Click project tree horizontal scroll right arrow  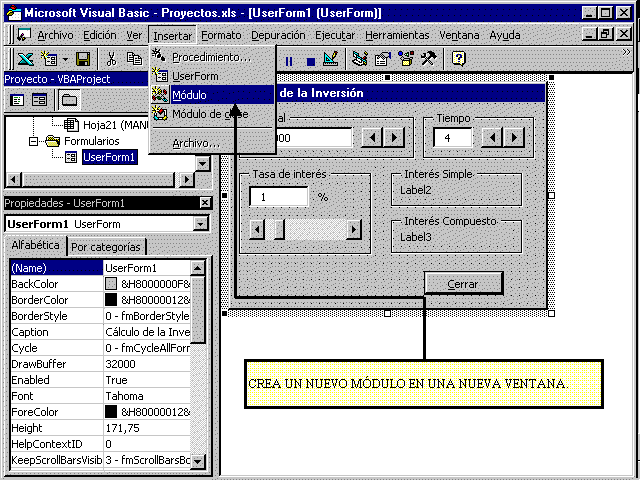(187, 180)
